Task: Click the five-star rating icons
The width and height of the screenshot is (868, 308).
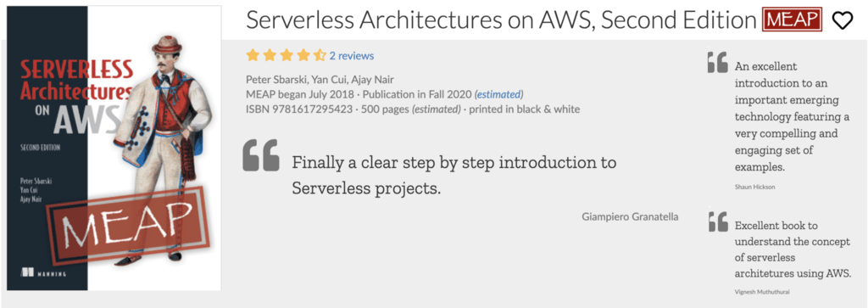Action: coord(287,55)
